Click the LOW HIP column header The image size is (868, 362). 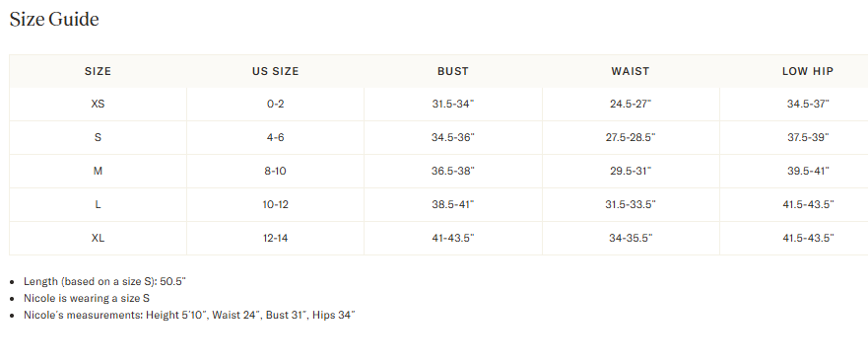click(808, 71)
